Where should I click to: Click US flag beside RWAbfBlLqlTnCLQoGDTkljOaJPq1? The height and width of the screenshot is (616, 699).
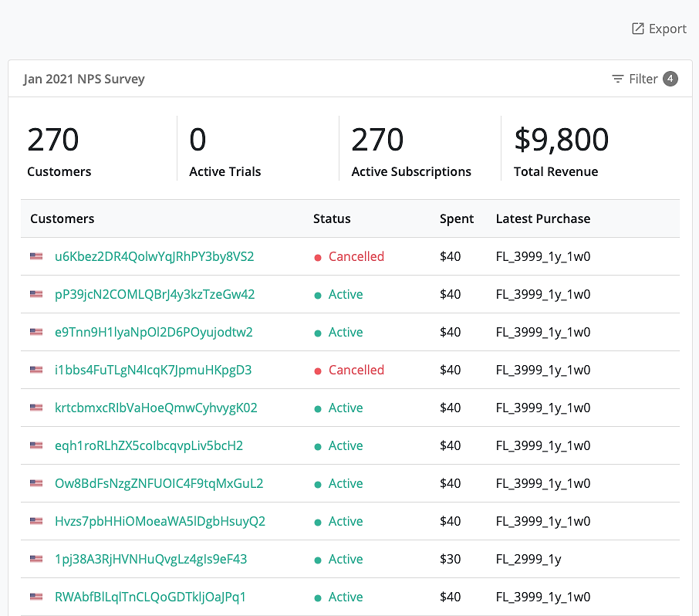pyautogui.click(x=36, y=597)
